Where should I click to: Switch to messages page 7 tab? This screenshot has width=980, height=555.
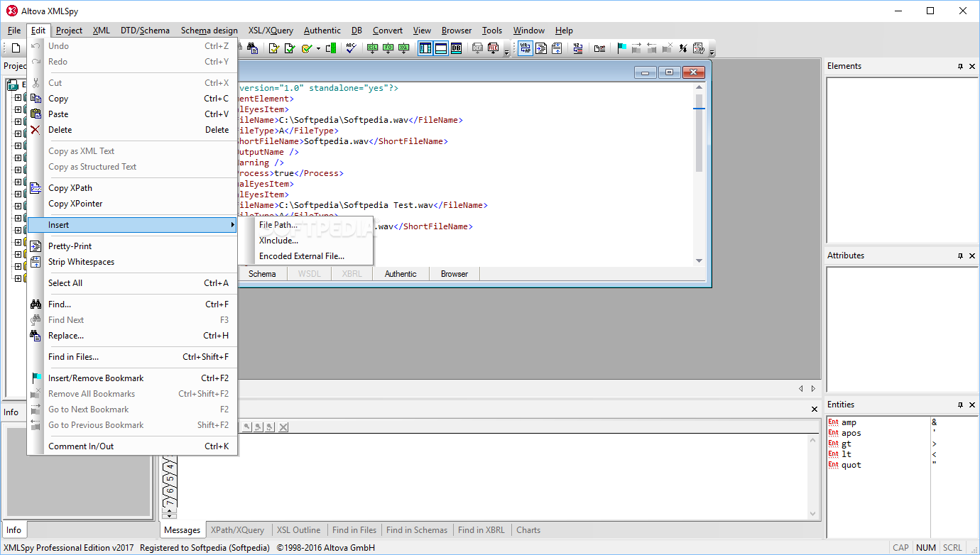pos(169,502)
